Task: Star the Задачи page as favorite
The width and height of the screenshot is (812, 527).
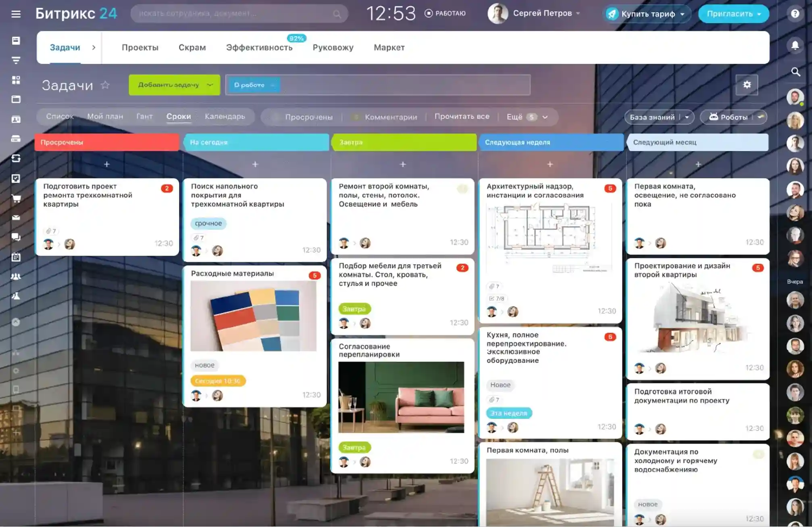Action: pyautogui.click(x=105, y=85)
